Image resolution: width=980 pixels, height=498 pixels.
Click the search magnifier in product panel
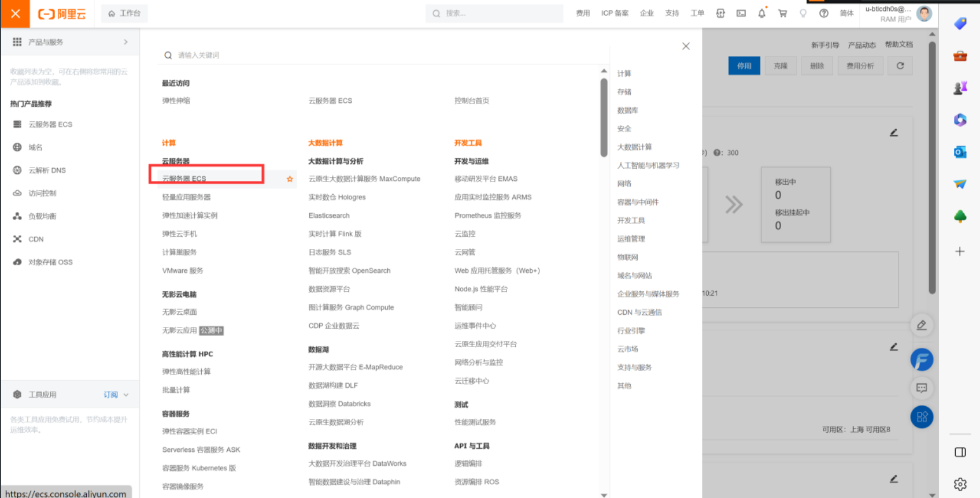click(168, 55)
